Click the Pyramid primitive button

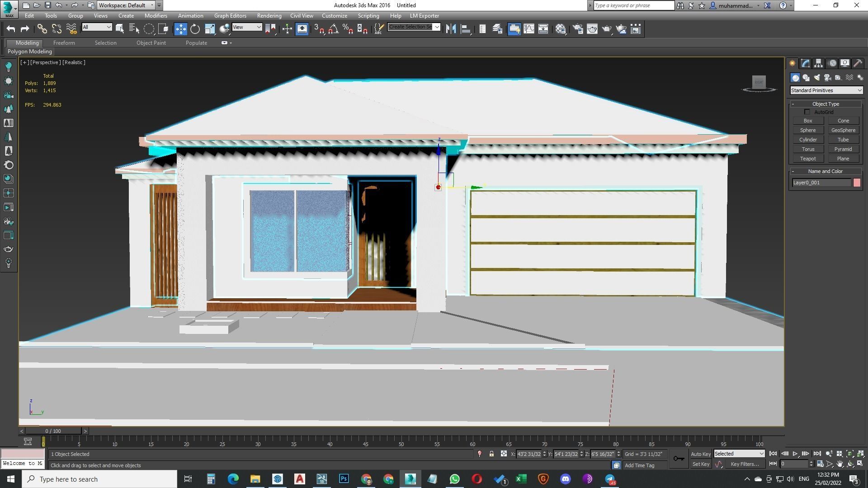[x=843, y=149]
